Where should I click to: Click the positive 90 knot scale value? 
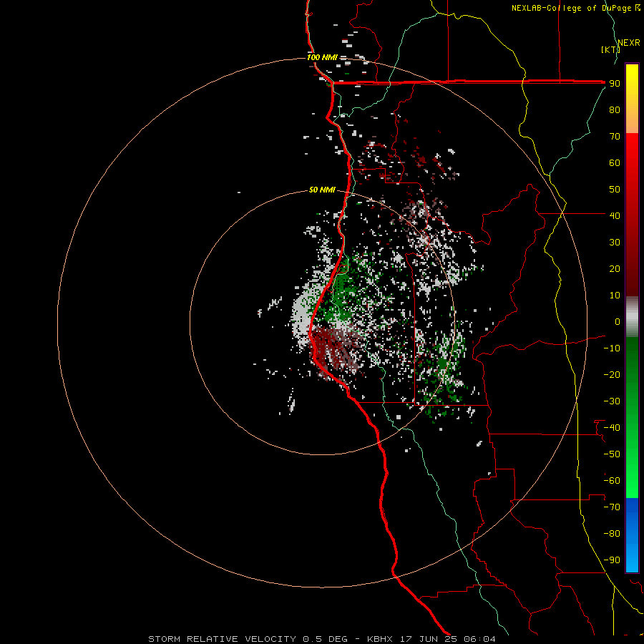pyautogui.click(x=615, y=84)
